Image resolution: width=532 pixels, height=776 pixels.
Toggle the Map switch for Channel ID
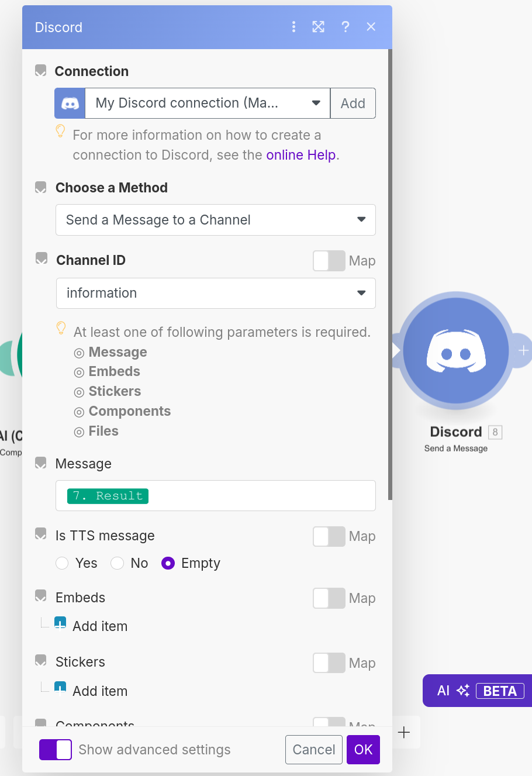pyautogui.click(x=329, y=261)
